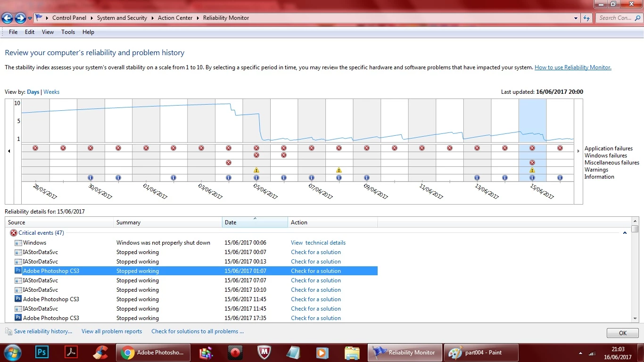Refresh the address bar location
This screenshot has width=644, height=362.
[586, 18]
